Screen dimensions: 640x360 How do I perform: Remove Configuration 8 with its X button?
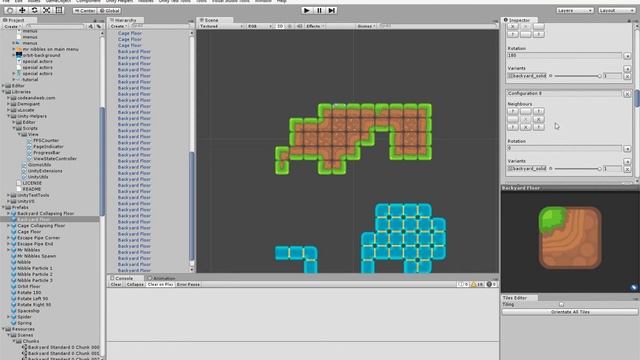pos(627,93)
